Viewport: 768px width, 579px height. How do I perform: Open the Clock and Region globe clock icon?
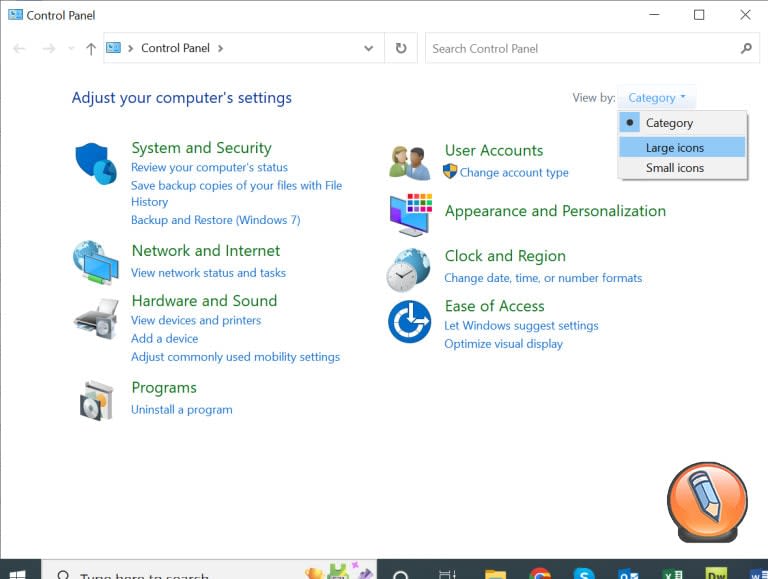[x=408, y=269]
